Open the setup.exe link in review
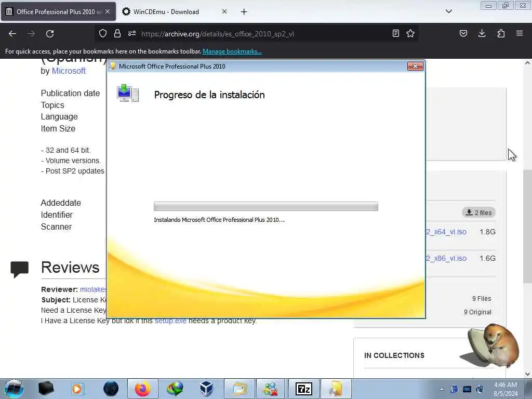The width and height of the screenshot is (532, 399). pos(170,321)
